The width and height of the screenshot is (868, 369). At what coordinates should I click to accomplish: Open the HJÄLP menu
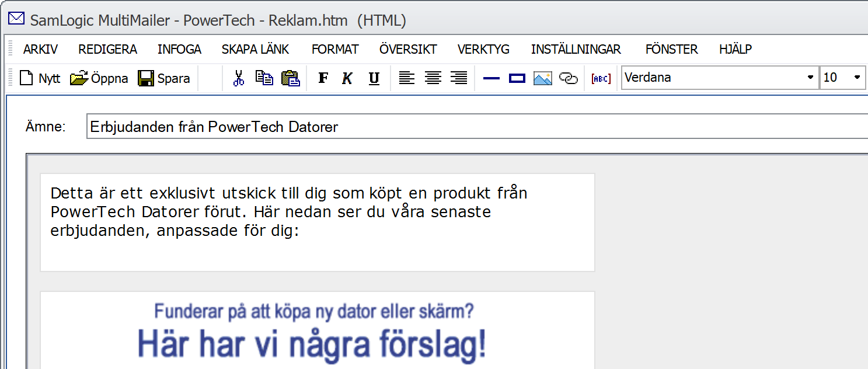click(735, 50)
